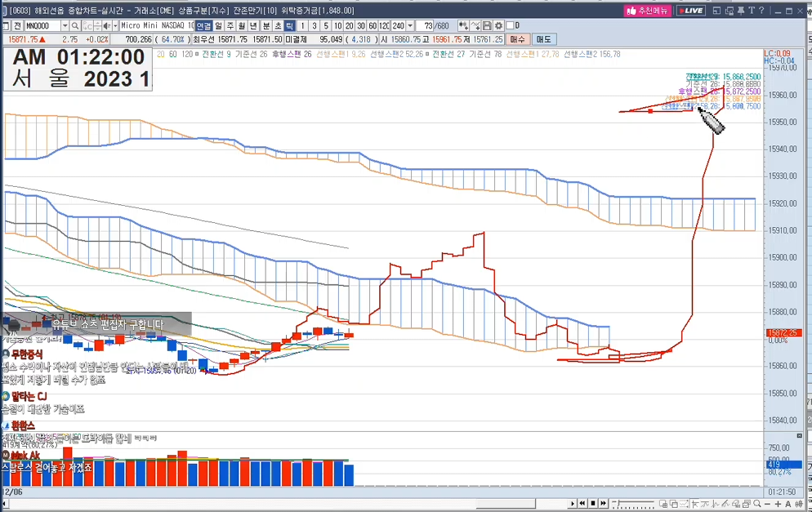The width and height of the screenshot is (812, 512).
Task: Click the 매도 sell button
Action: [544, 39]
